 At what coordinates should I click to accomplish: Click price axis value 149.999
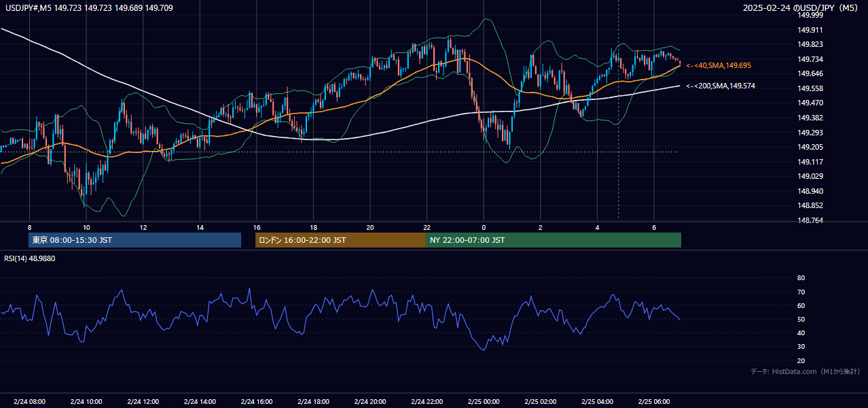[x=810, y=15]
